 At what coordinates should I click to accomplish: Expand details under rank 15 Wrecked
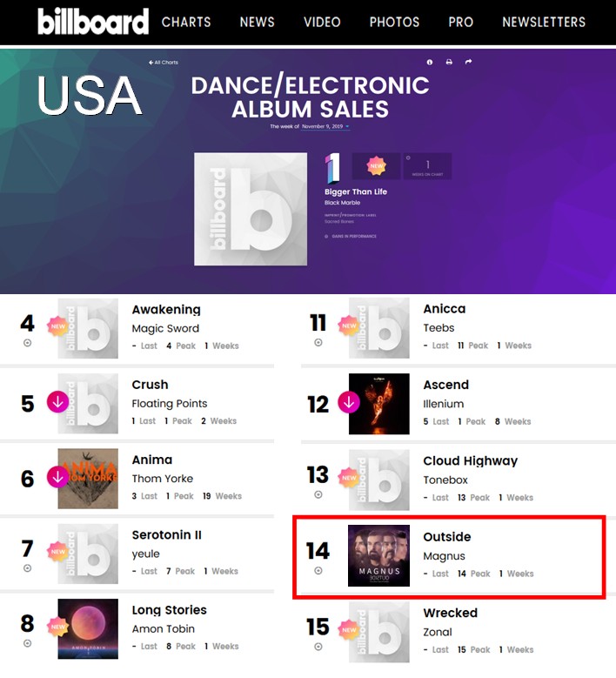318,647
